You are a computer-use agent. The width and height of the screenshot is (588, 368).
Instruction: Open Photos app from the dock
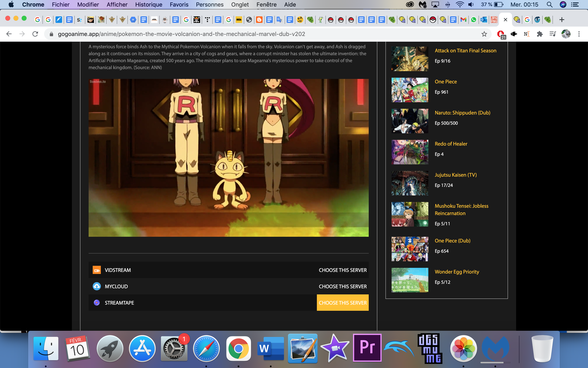click(x=463, y=349)
